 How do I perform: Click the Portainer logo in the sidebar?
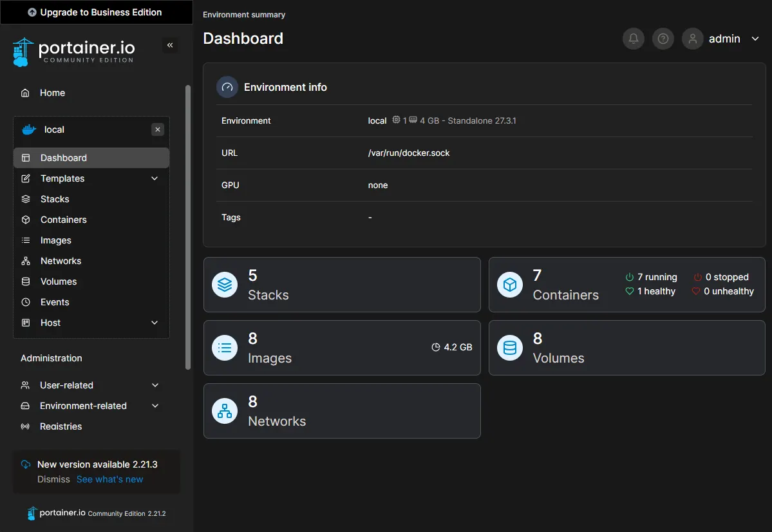point(73,52)
